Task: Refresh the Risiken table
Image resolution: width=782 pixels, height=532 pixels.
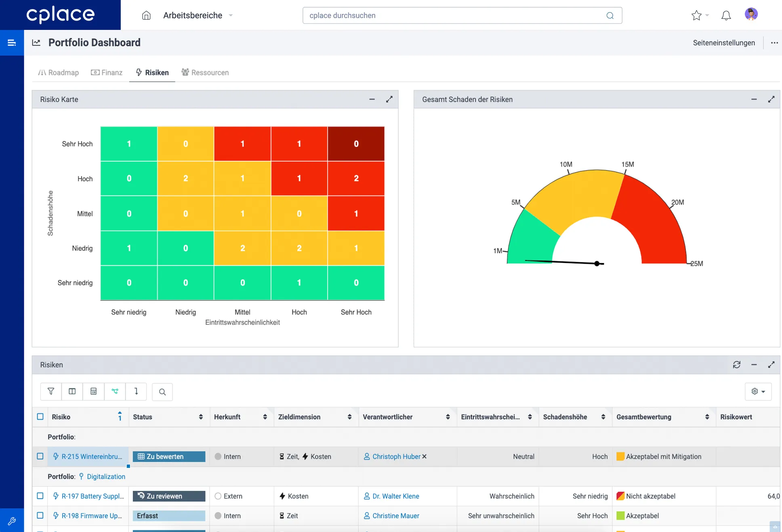Action: 737,365
